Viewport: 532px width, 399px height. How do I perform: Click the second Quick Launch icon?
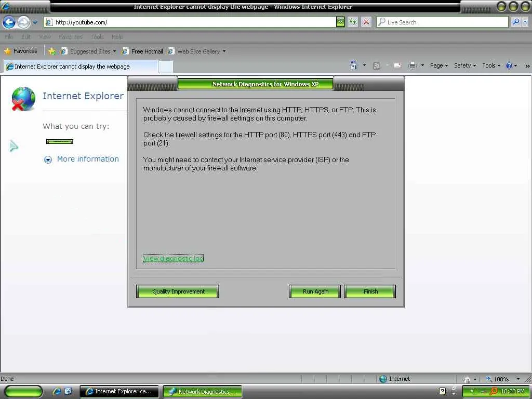(x=68, y=391)
